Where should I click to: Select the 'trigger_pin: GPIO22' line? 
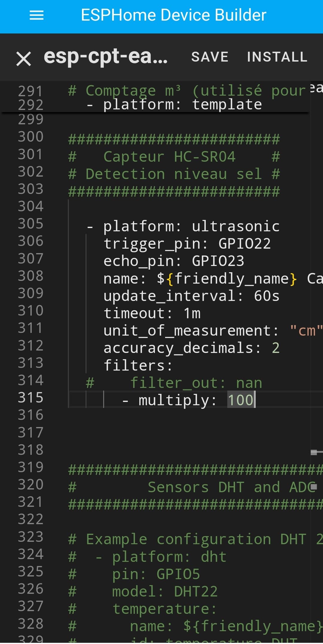pyautogui.click(x=187, y=244)
